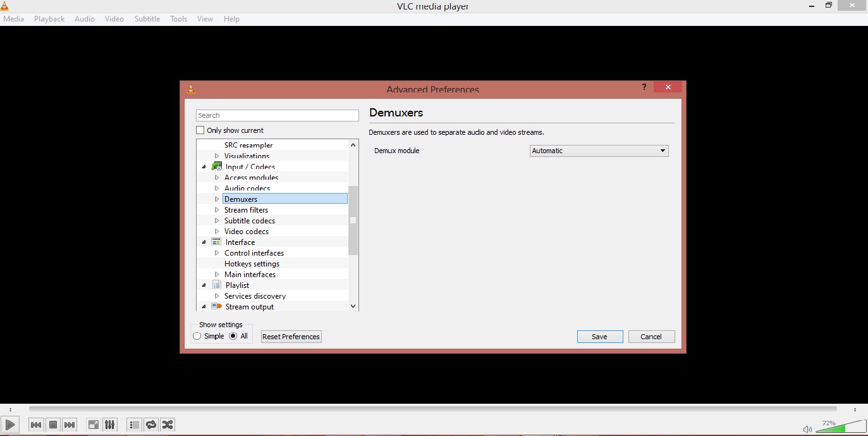Image resolution: width=868 pixels, height=436 pixels.
Task: Select the Access modules tree item
Action: pos(251,178)
